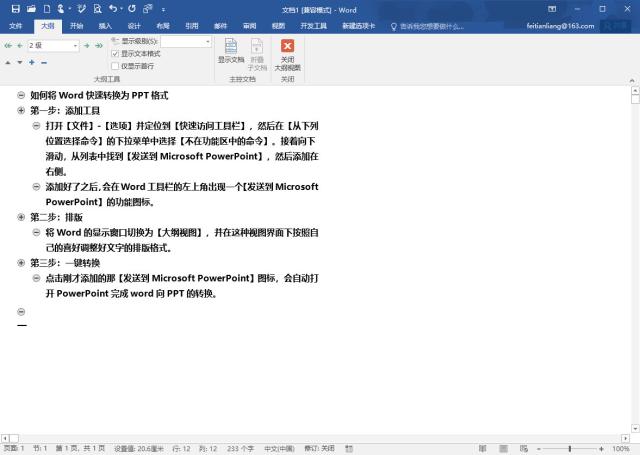The width and height of the screenshot is (640, 455).
Task: Click the ribbon display options icon in title bar
Action: (x=552, y=9)
